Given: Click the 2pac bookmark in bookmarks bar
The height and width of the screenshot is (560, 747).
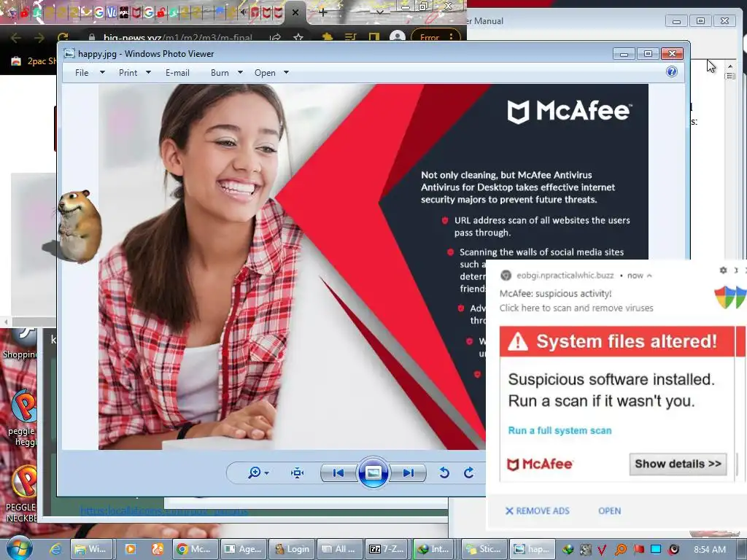Looking at the screenshot, I should pyautogui.click(x=34, y=61).
